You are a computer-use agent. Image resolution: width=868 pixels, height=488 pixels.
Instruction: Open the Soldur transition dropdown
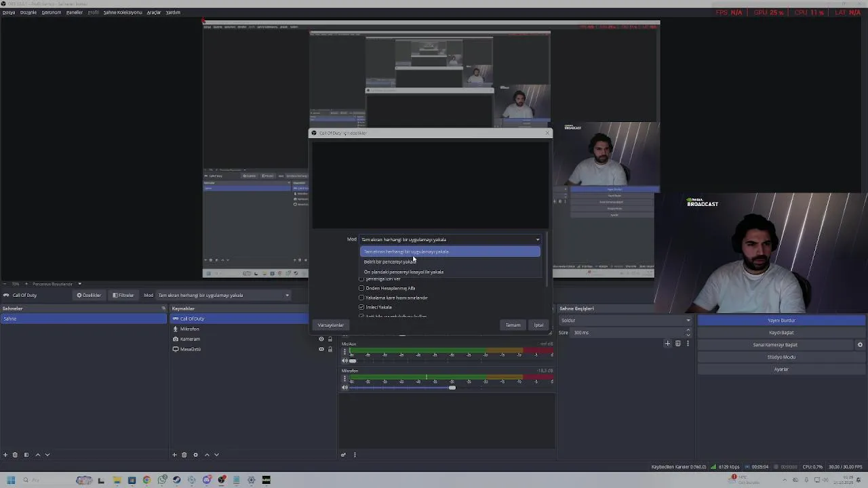[x=625, y=320]
